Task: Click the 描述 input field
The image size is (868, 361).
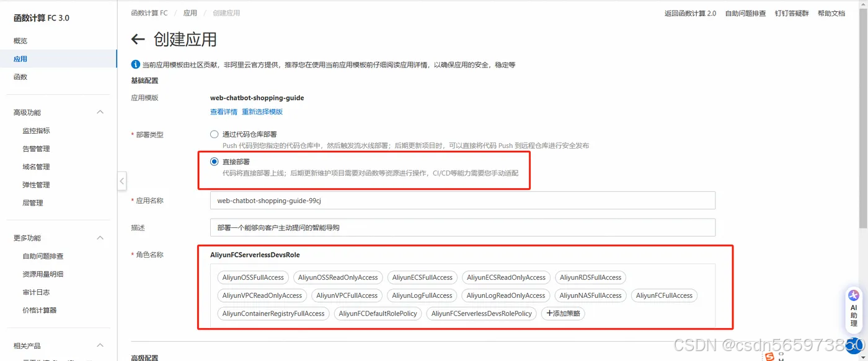Action: (463, 227)
